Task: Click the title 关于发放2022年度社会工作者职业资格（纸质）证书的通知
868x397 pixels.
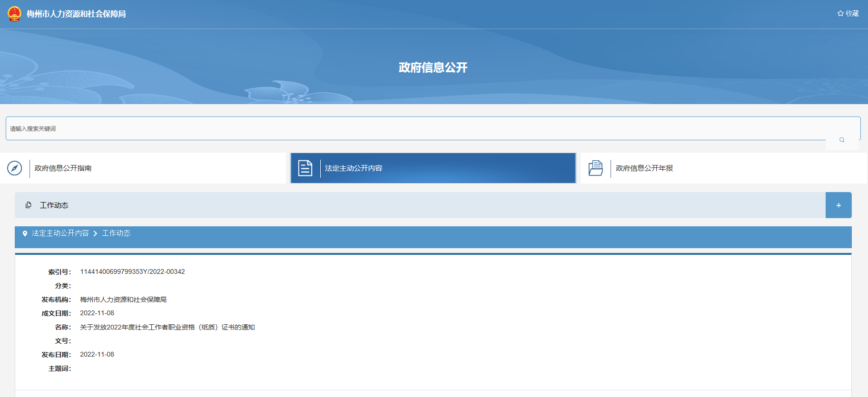Action: click(x=168, y=327)
